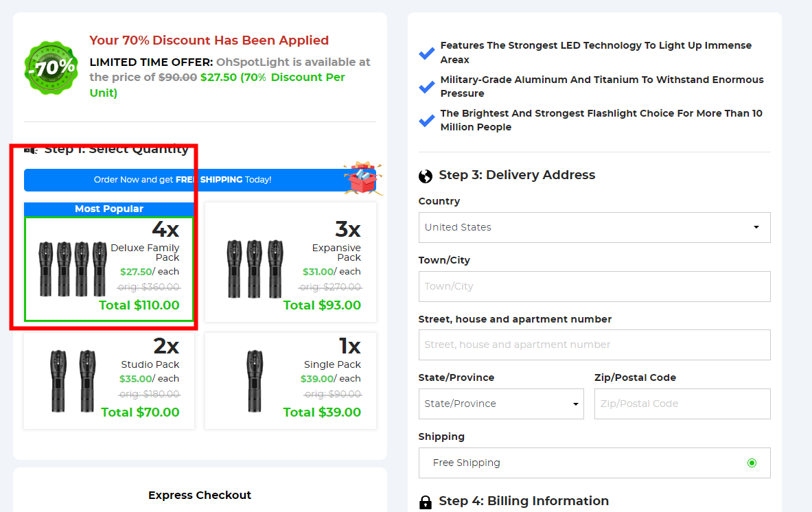Click the single flashlight image in Single Pack
Image resolution: width=812 pixels, height=512 pixels.
[256, 381]
